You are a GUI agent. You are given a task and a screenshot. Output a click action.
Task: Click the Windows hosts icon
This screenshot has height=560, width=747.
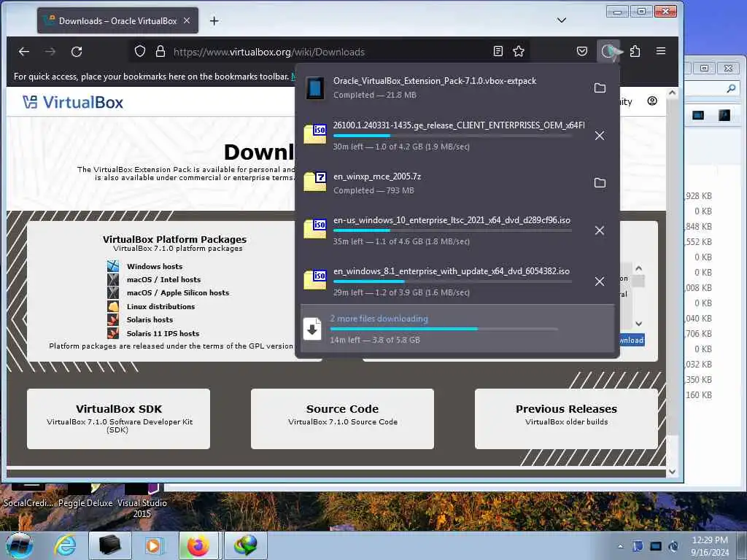click(x=113, y=265)
